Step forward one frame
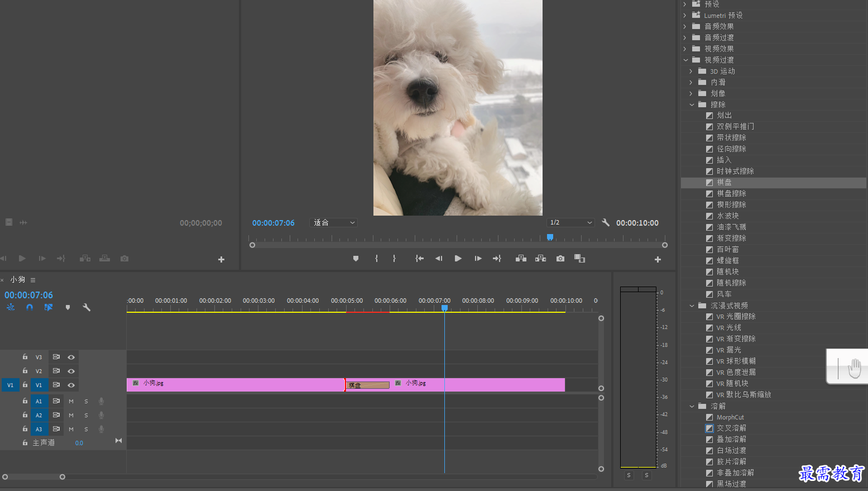Image resolution: width=868 pixels, height=491 pixels. point(478,259)
